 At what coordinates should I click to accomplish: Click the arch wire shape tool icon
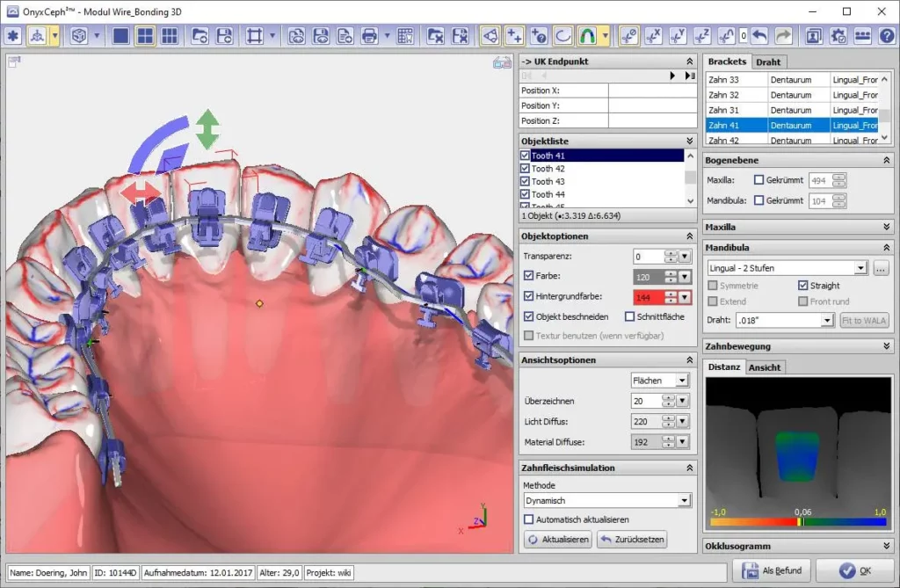point(588,35)
